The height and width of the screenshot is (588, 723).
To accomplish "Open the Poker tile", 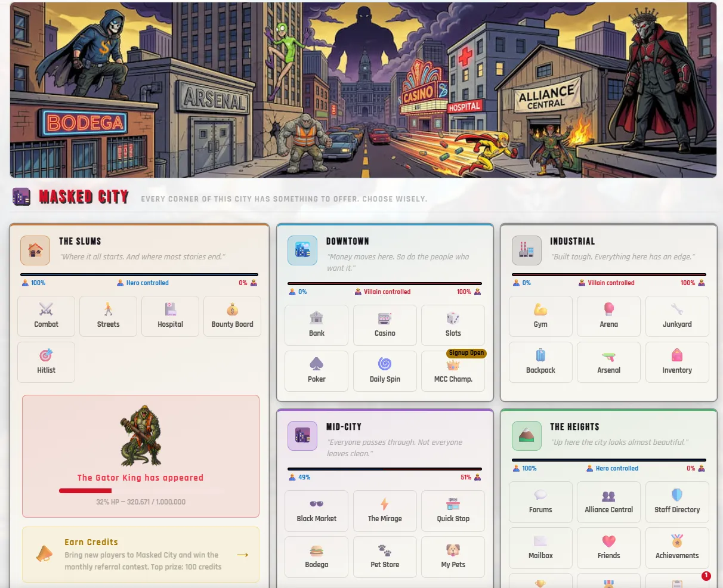I will [x=317, y=371].
